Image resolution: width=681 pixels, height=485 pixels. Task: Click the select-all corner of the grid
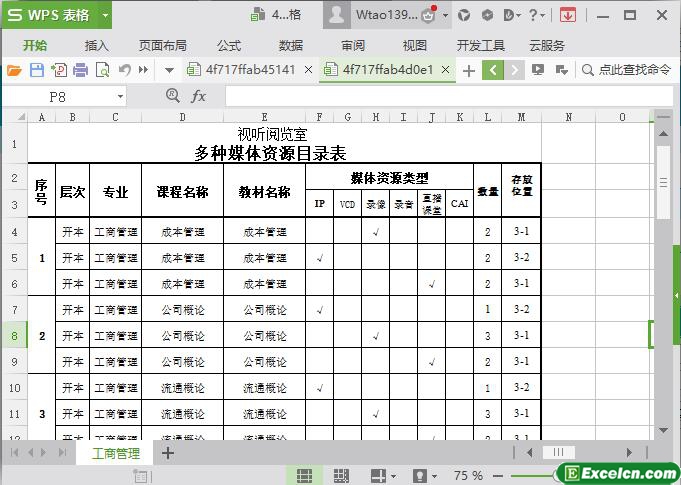coord(15,117)
